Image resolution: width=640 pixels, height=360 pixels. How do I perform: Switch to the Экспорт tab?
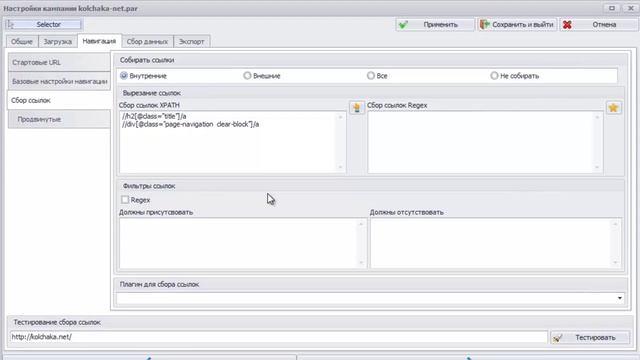click(191, 42)
